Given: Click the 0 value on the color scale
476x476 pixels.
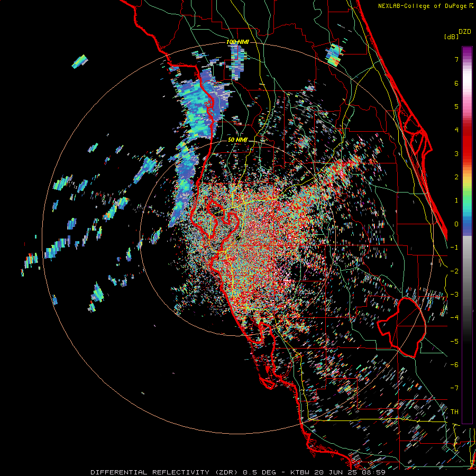Looking at the screenshot, I should coord(456,224).
